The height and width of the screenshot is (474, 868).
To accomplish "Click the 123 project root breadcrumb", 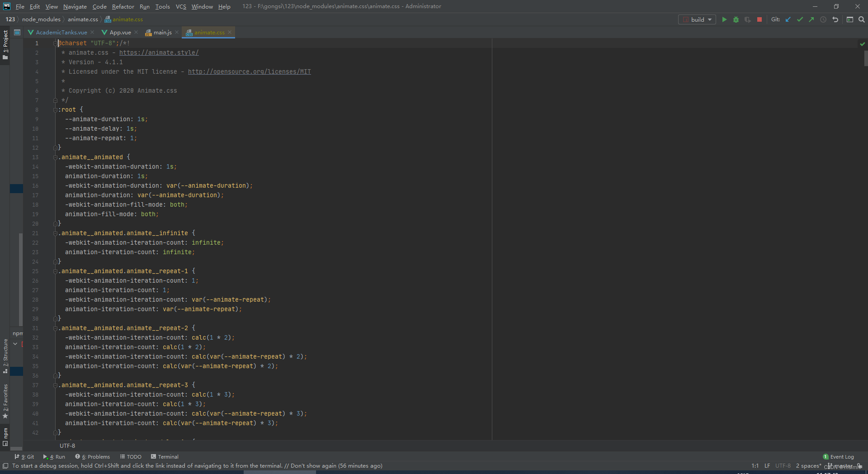I will point(10,19).
